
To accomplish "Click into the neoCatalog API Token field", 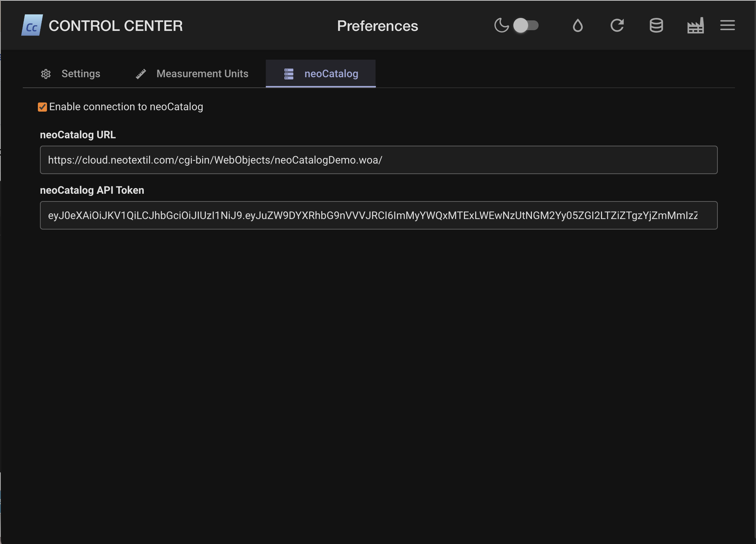I will 378,215.
